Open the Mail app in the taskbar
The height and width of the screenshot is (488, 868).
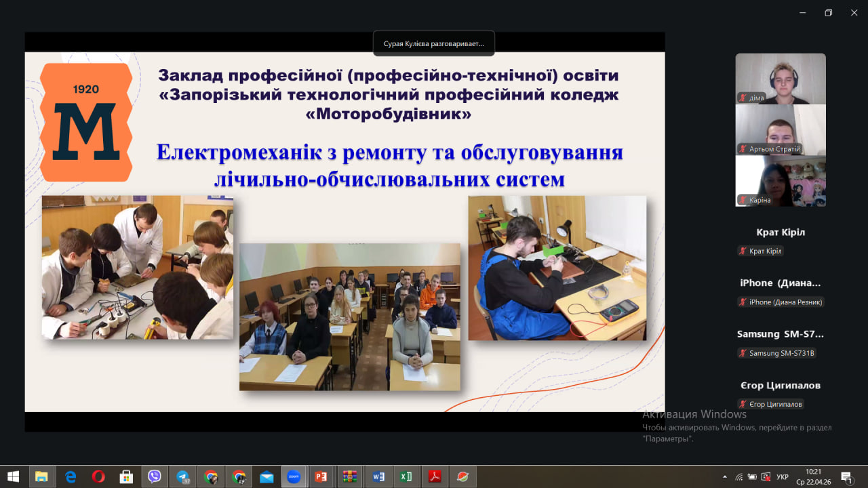pyautogui.click(x=266, y=476)
